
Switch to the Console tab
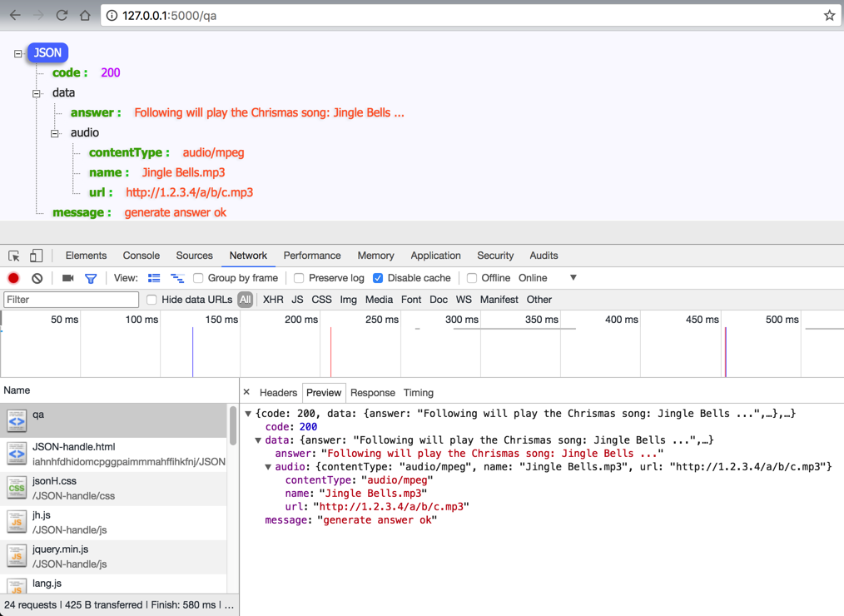click(x=141, y=256)
